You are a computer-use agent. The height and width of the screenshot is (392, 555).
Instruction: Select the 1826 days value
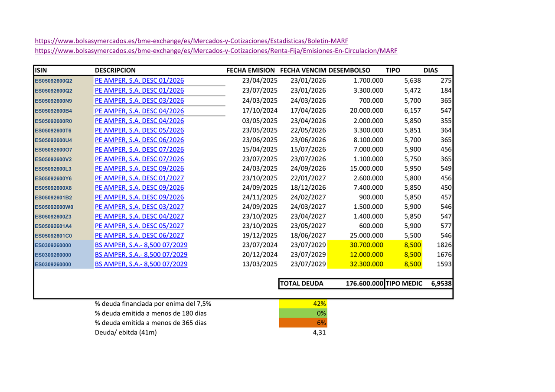coord(445,245)
